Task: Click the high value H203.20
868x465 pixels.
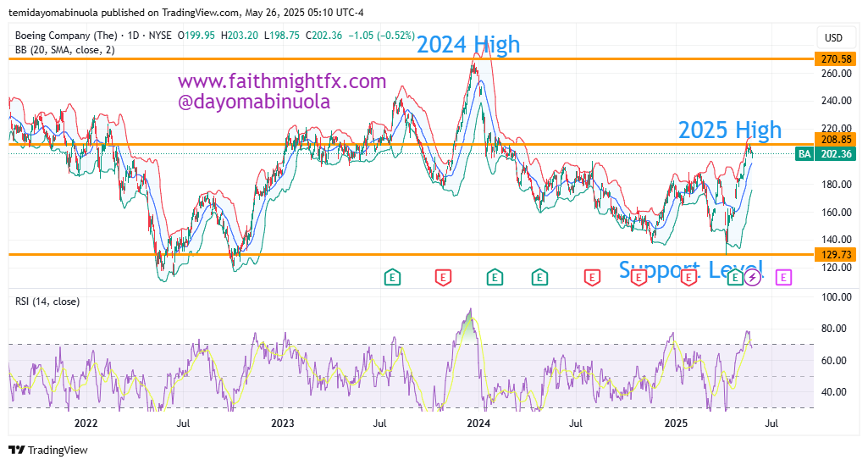Action: click(239, 36)
